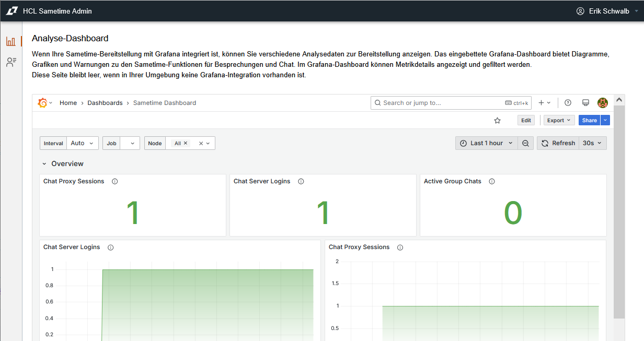
Task: Open the Last 1 hour time picker
Action: coord(486,143)
